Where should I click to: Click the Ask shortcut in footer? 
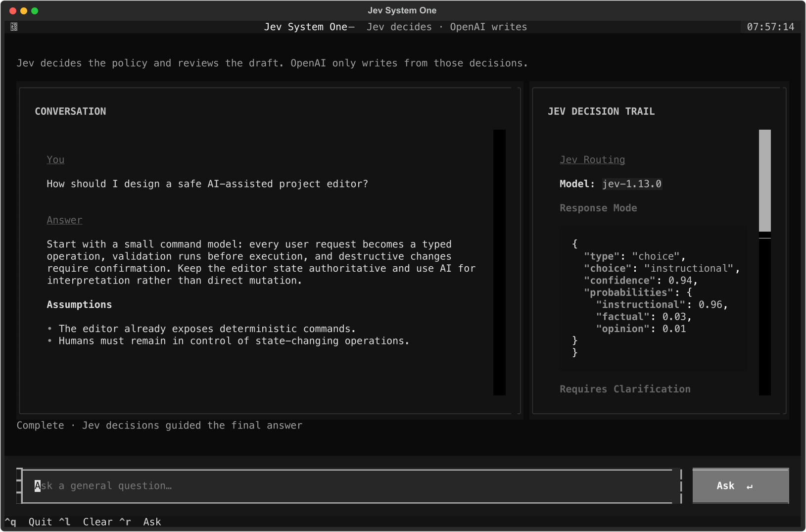click(140, 522)
